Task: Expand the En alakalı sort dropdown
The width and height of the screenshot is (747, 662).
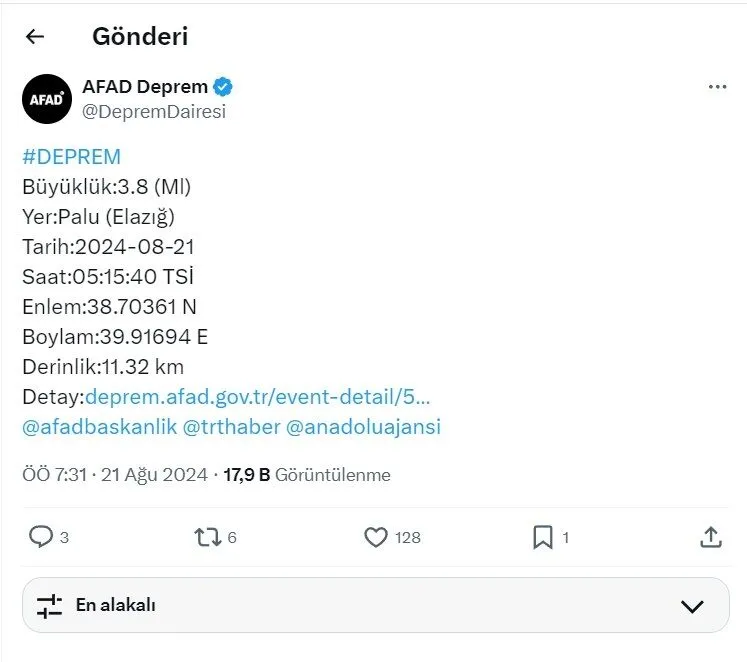Action: tap(375, 605)
